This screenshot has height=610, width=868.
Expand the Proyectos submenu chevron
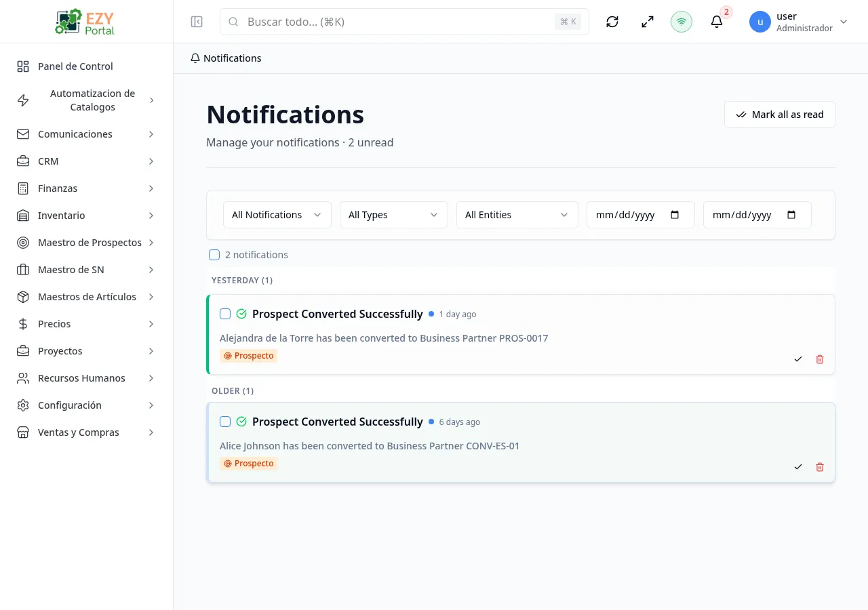click(151, 351)
